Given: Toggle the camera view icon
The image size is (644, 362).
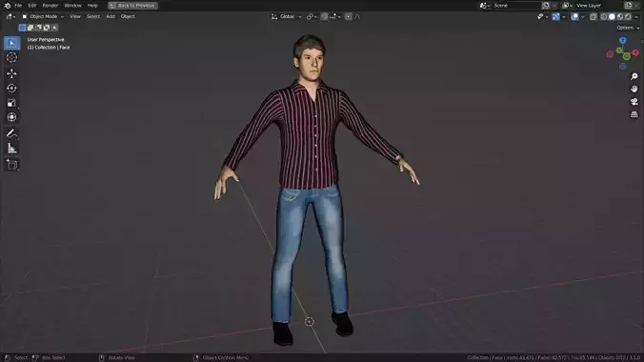Looking at the screenshot, I should [x=634, y=102].
